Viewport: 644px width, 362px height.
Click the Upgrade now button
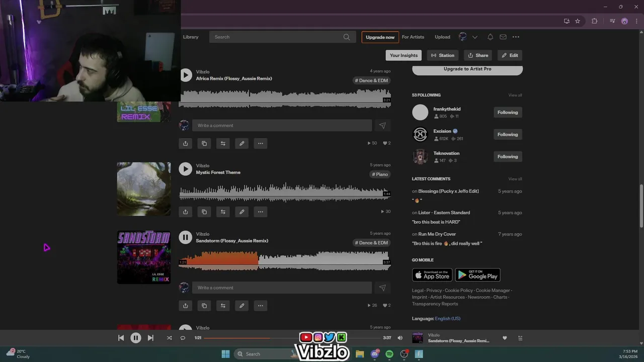pos(380,37)
